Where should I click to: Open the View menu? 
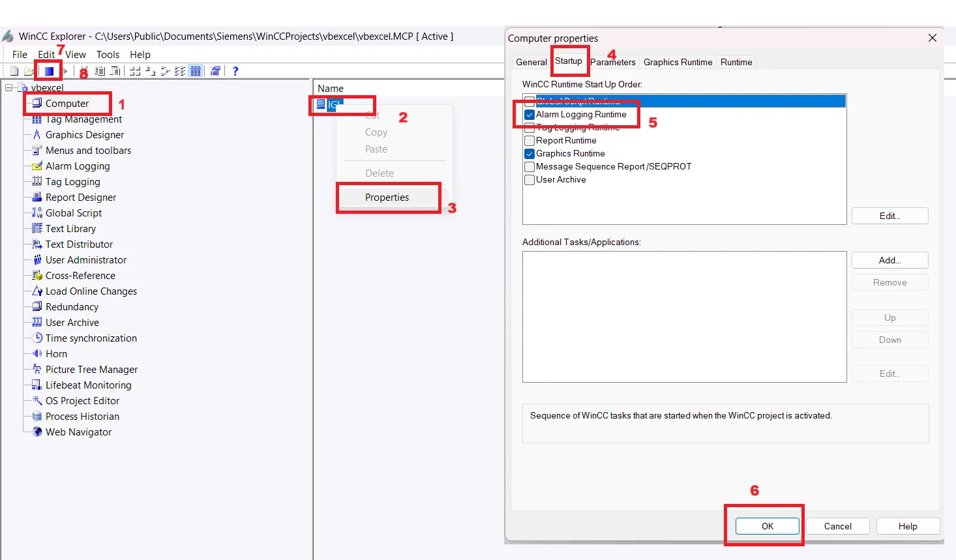tap(76, 55)
